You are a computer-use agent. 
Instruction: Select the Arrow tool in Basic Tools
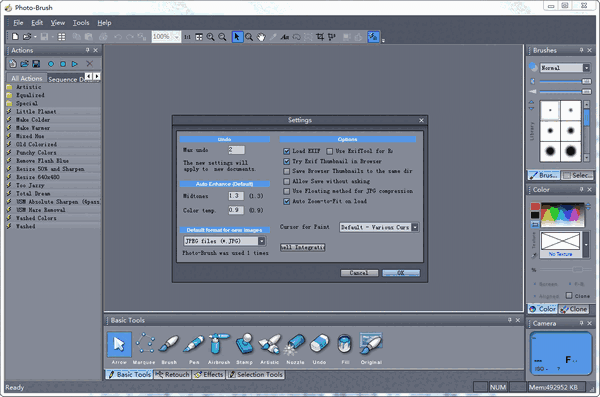[x=119, y=344]
